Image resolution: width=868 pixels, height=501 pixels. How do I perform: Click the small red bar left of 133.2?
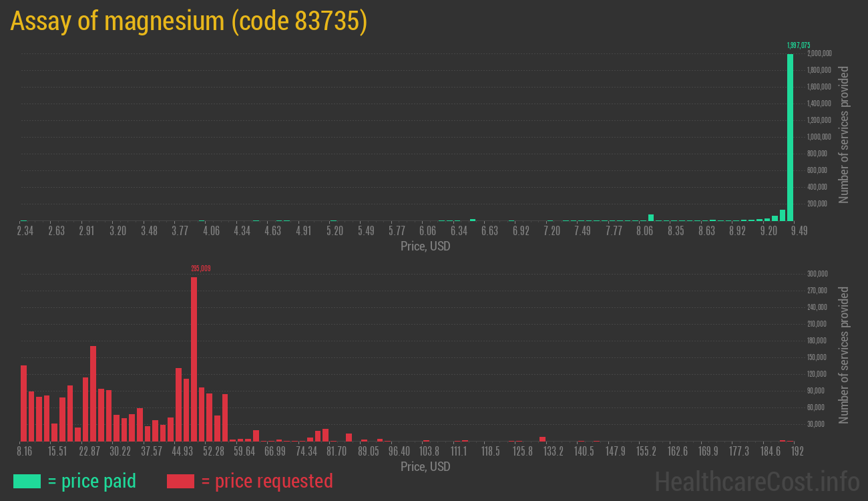pos(543,439)
